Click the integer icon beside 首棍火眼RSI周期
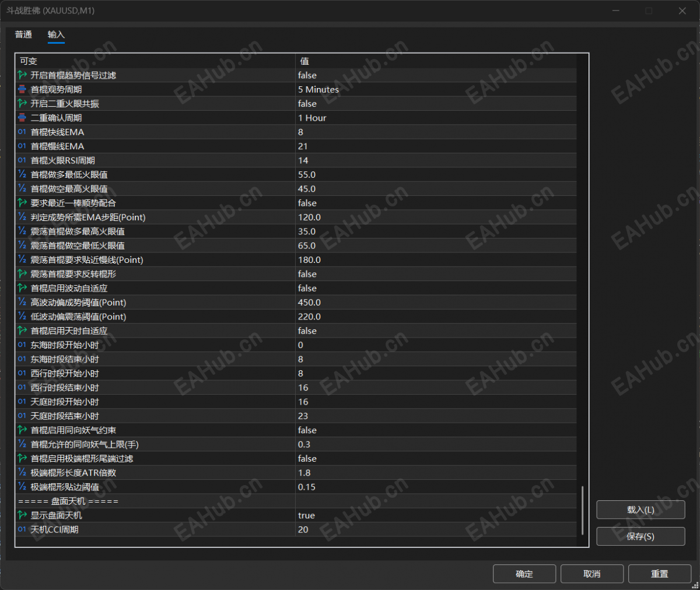700x590 pixels. [22, 160]
